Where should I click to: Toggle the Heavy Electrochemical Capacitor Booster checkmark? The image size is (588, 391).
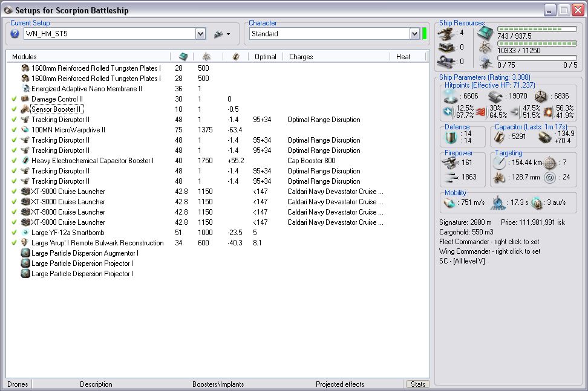tap(15, 160)
